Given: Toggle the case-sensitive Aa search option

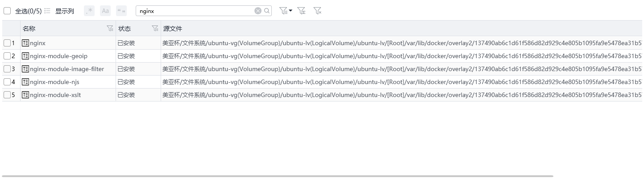Looking at the screenshot, I should pos(105,11).
